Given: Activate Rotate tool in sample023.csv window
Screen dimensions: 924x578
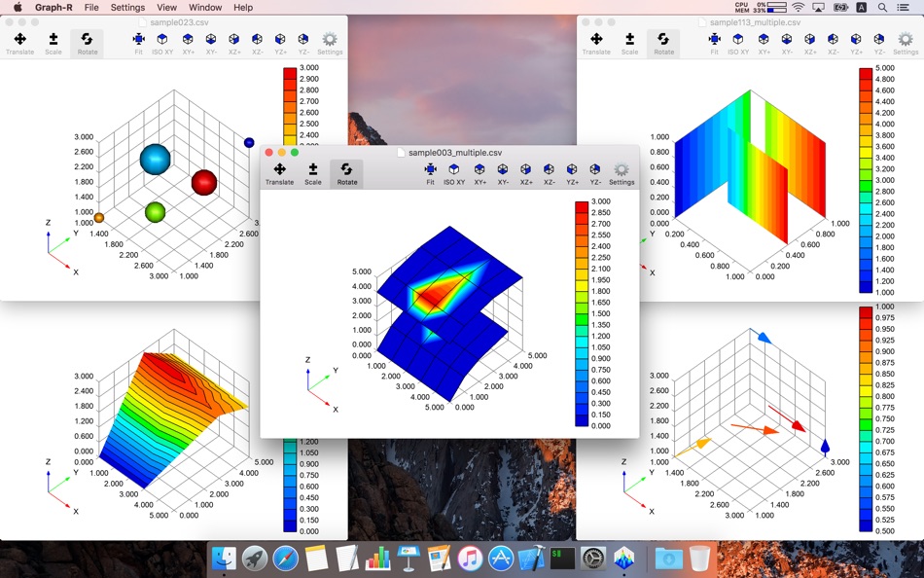Looking at the screenshot, I should coord(87,44).
